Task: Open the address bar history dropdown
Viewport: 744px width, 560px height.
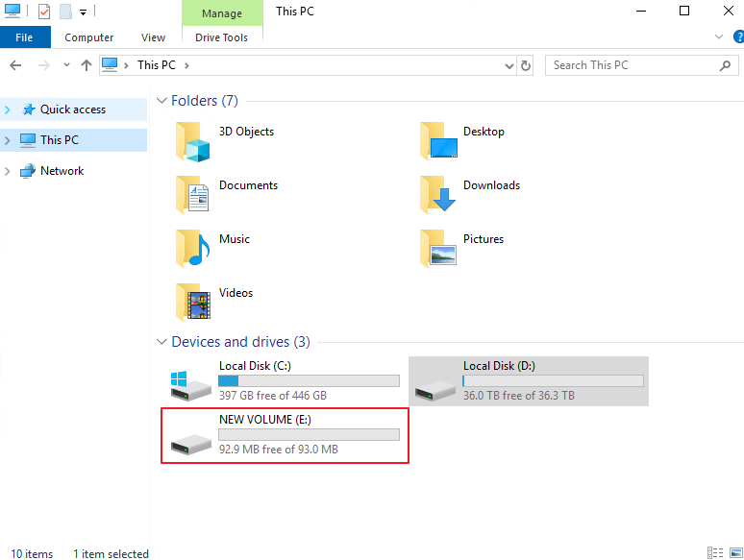Action: [509, 66]
